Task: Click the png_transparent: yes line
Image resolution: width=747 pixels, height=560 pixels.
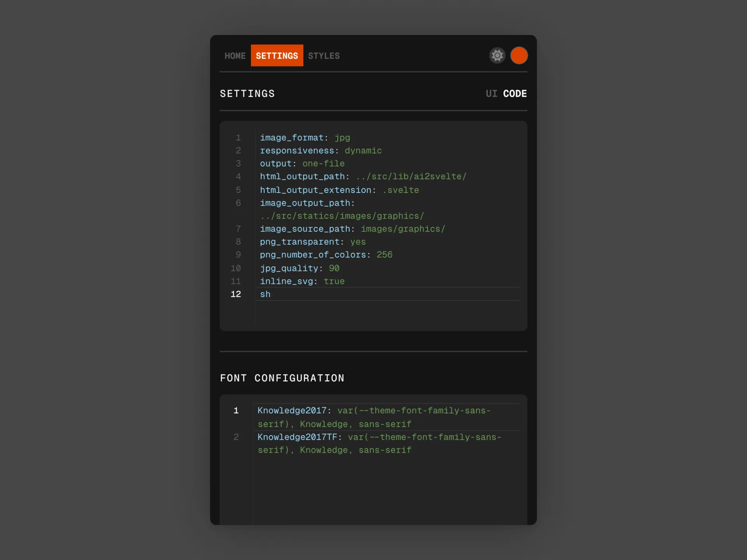Action: click(x=313, y=242)
